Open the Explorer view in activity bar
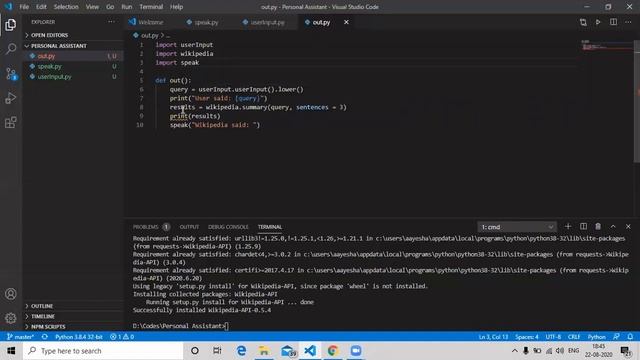 tap(11, 25)
